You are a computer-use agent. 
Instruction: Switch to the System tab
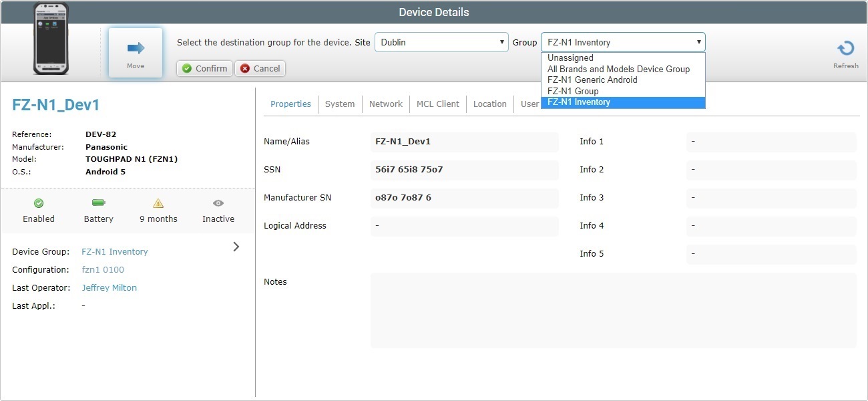[x=340, y=104]
